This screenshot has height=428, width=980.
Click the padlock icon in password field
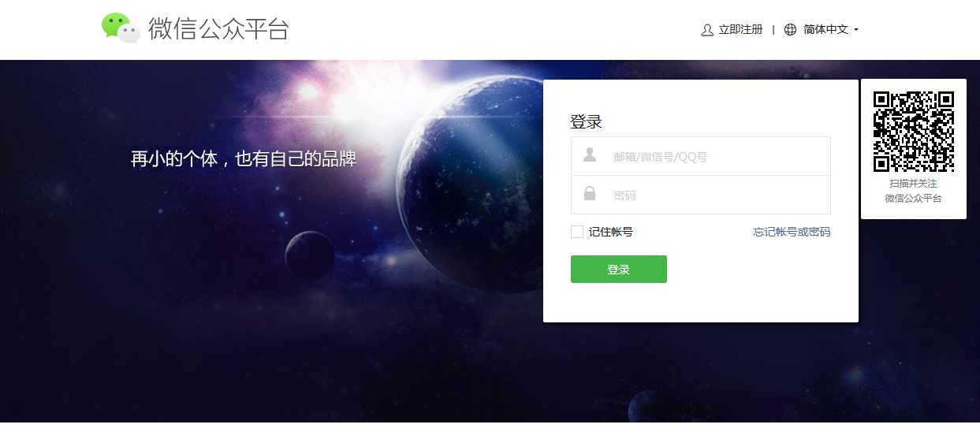point(590,193)
